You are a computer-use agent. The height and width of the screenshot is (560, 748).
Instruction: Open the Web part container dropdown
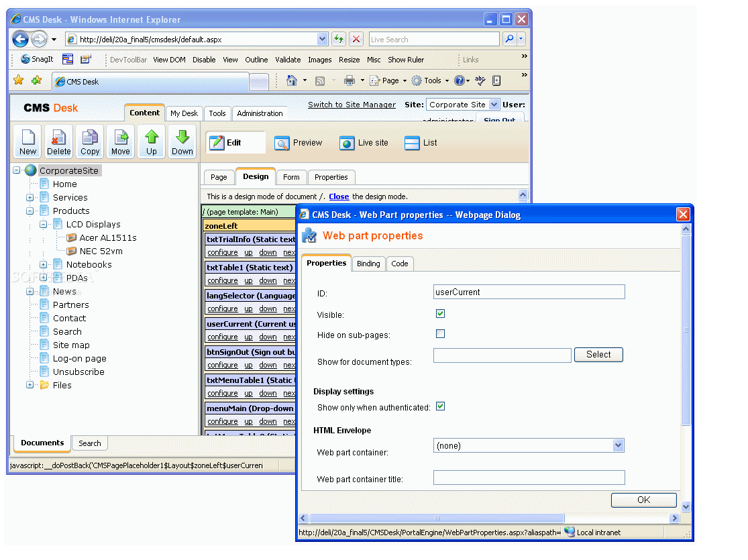coord(618,445)
